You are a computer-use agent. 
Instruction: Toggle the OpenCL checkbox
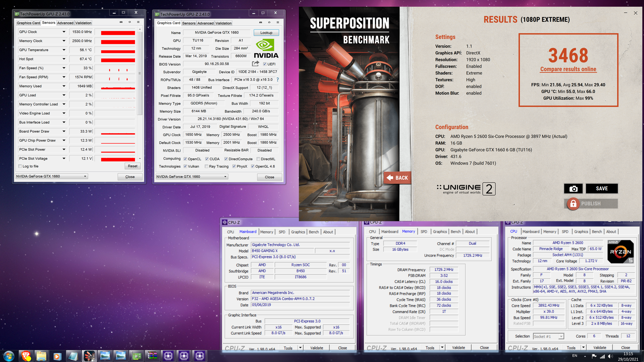coord(185,159)
